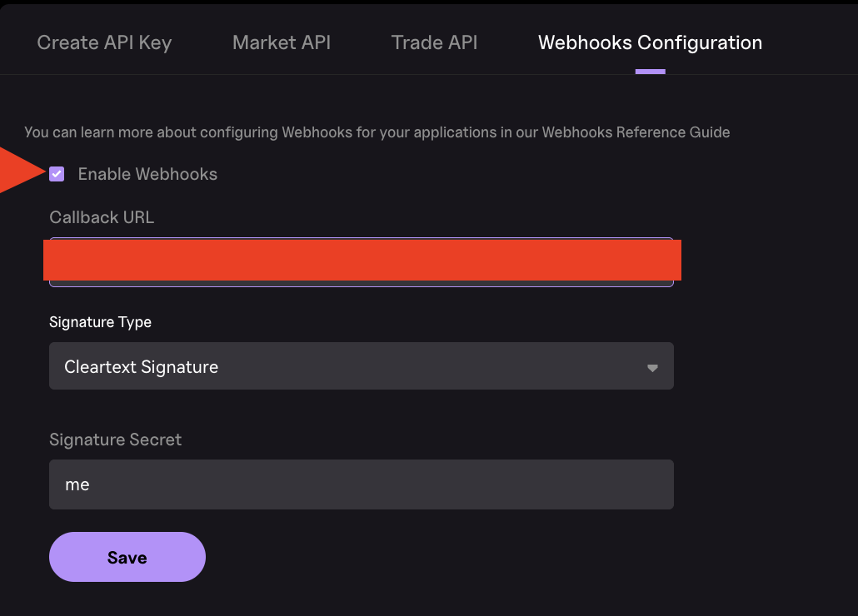Go to the Trade API tab
The image size is (858, 616).
coord(434,42)
